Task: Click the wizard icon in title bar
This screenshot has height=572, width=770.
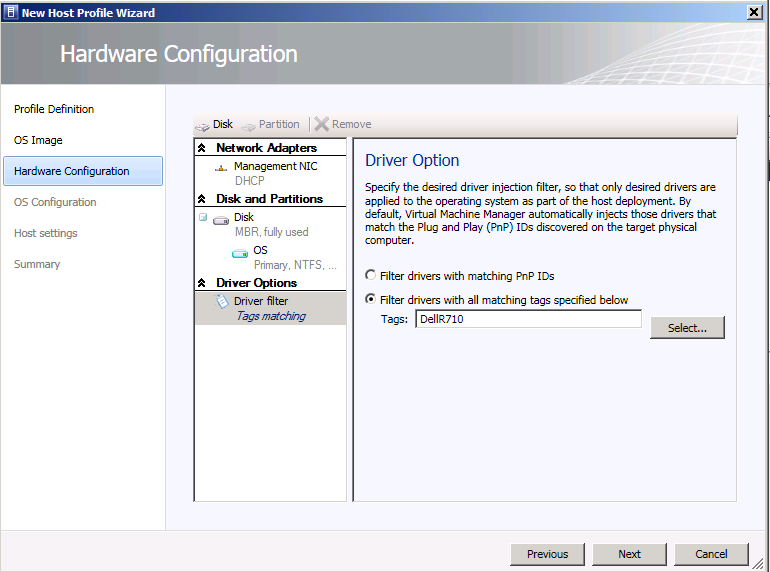Action: (x=10, y=12)
